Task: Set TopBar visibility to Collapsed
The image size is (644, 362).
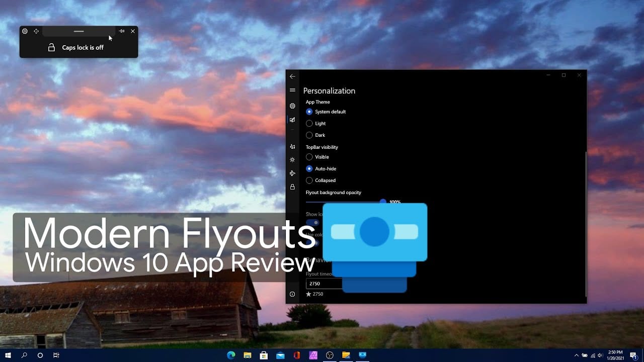Action: point(321,180)
